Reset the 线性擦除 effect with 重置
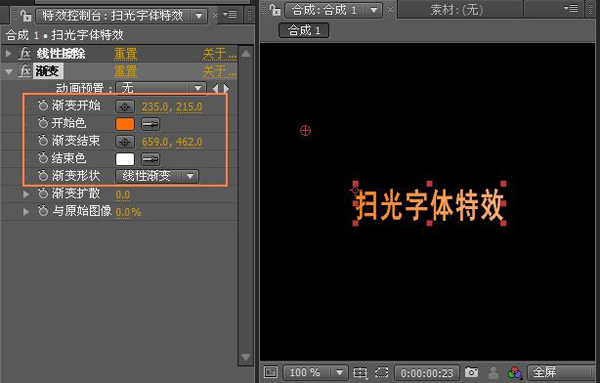 (x=126, y=54)
